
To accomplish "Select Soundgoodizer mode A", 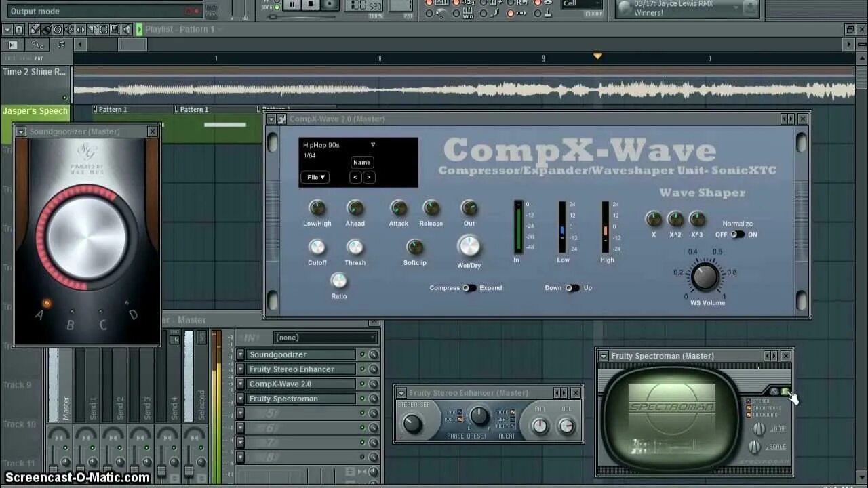I will coord(46,304).
